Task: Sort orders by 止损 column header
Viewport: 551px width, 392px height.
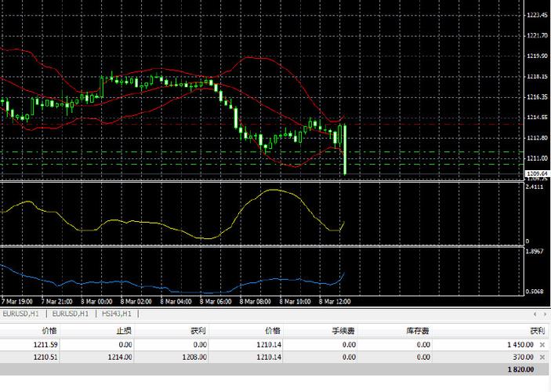Action: click(121, 332)
